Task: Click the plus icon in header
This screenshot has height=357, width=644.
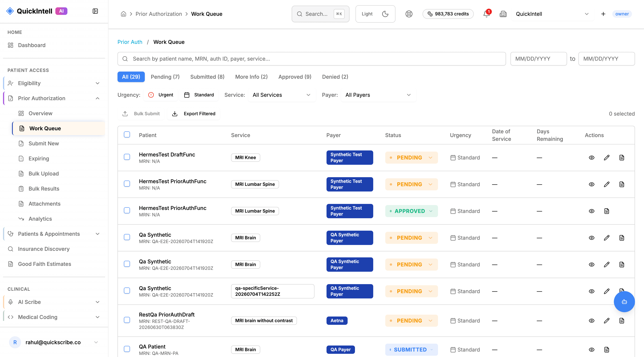Action: tap(603, 14)
